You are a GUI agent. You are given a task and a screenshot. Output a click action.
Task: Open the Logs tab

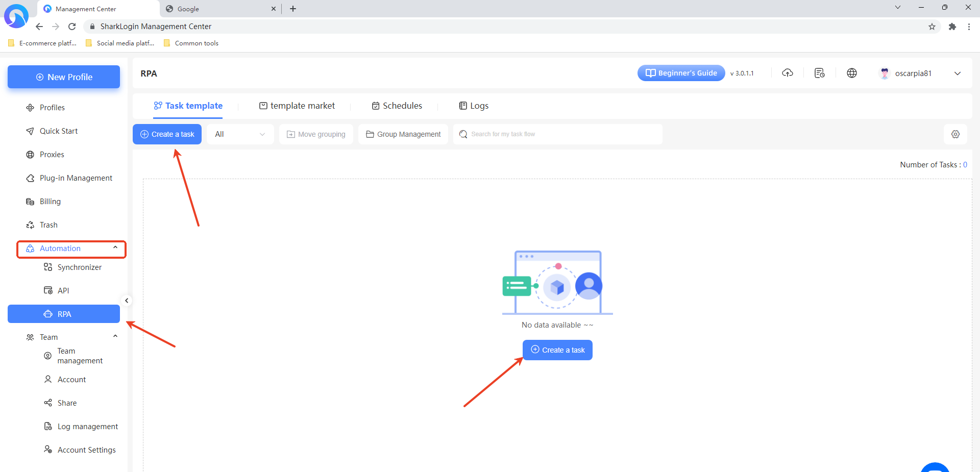tap(474, 106)
